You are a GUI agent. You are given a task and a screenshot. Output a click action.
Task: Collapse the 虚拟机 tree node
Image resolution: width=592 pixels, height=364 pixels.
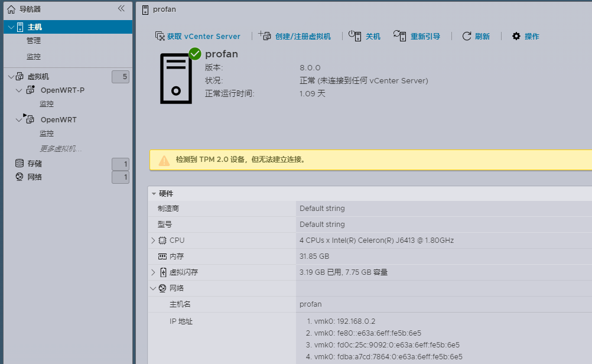point(11,77)
